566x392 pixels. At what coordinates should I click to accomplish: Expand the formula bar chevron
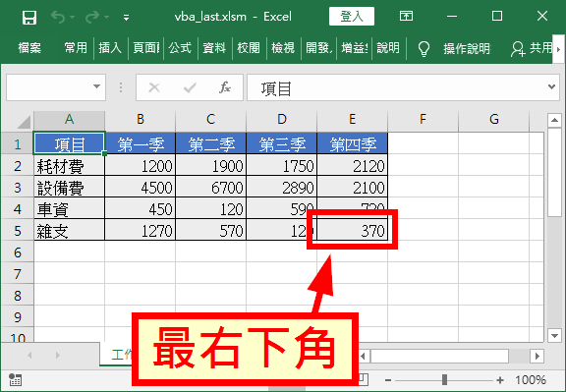tap(551, 86)
